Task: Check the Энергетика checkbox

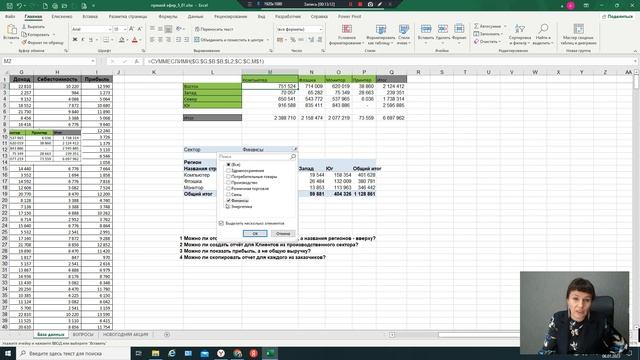Action: click(x=229, y=207)
